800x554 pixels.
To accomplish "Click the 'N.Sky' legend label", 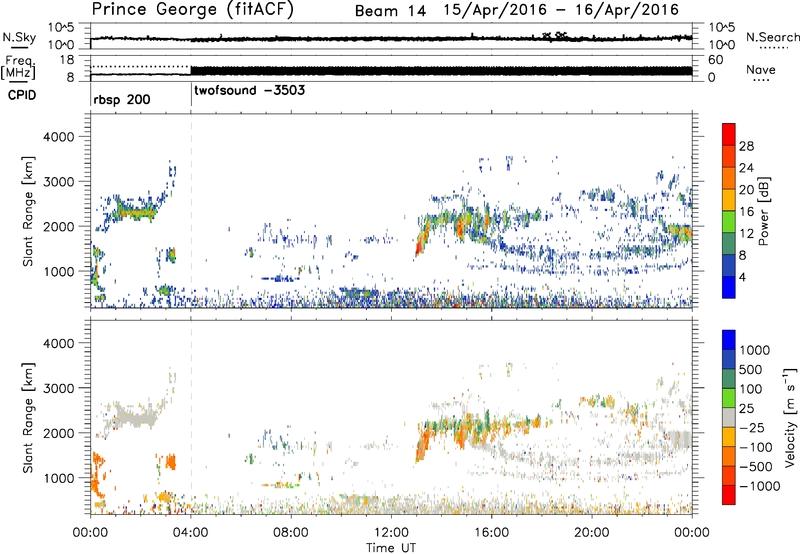I will pyautogui.click(x=19, y=37).
